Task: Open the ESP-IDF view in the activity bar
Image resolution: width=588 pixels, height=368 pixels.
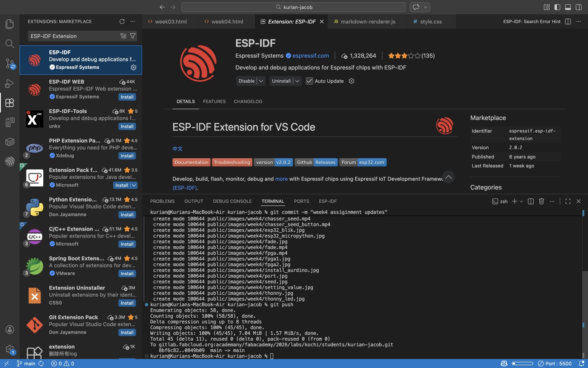Action: point(10,162)
